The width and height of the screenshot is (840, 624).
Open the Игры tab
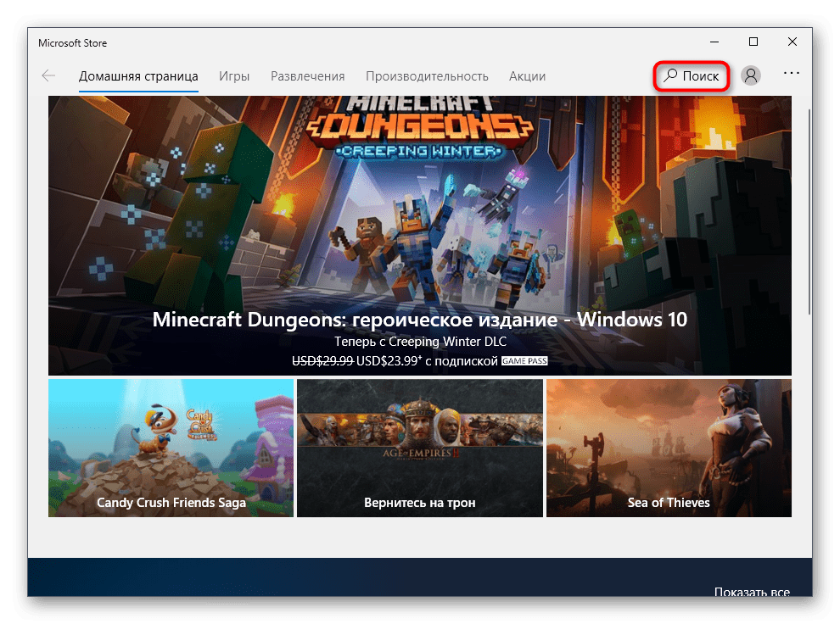tap(234, 75)
